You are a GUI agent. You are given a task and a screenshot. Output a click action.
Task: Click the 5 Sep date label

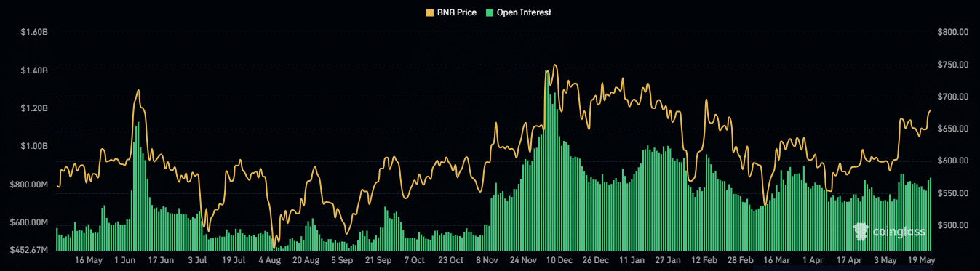pos(342,259)
